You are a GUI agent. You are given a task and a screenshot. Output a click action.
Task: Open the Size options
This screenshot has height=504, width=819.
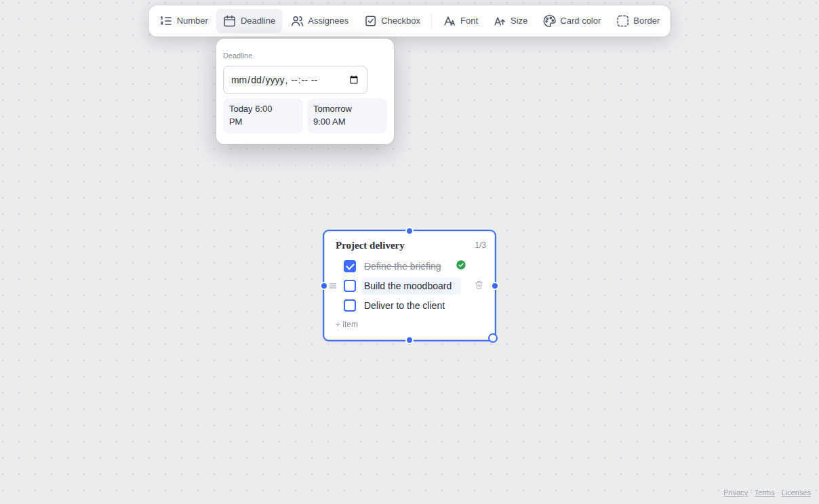point(511,21)
